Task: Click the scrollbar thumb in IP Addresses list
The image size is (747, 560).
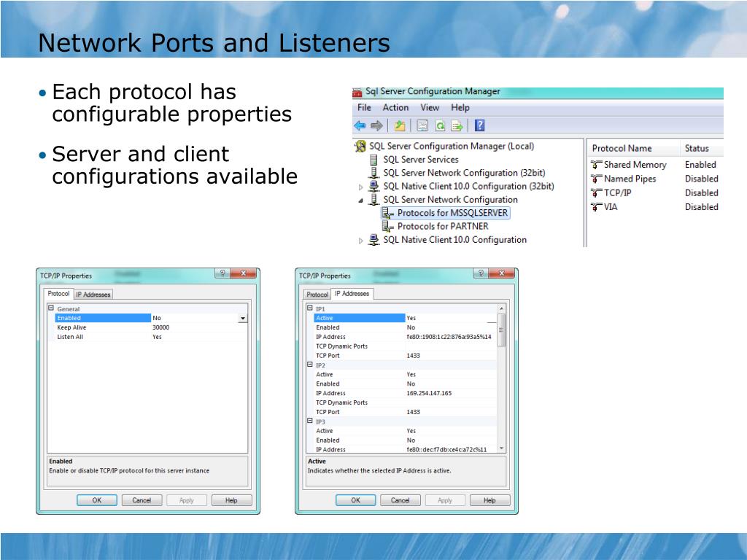Action: tap(501, 330)
